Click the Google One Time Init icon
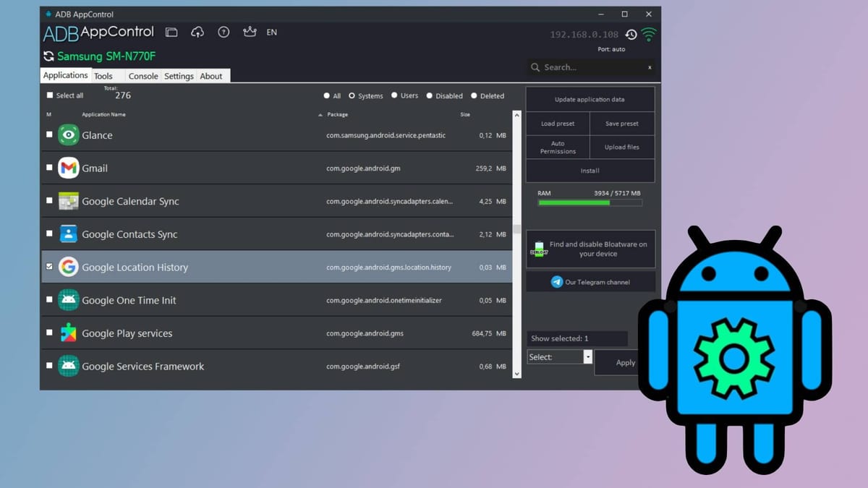The image size is (868, 488). [69, 300]
